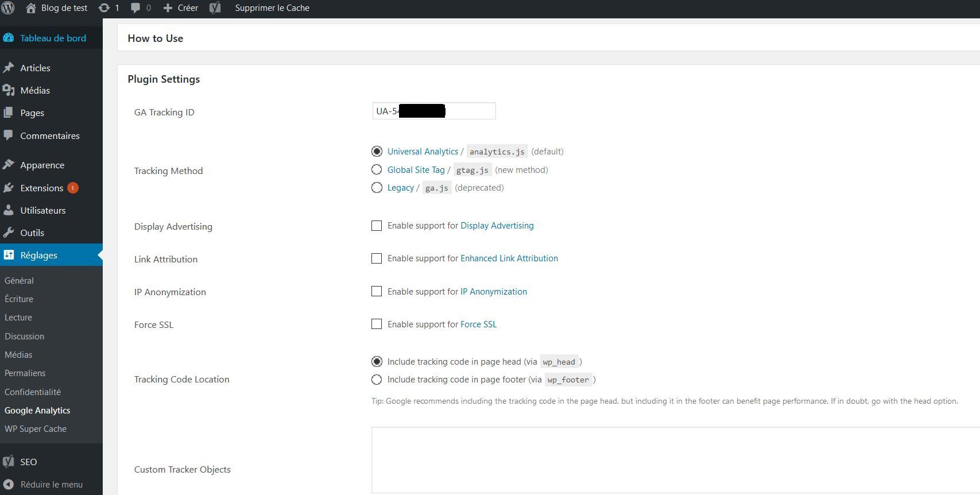This screenshot has height=495, width=980.
Task: Open the Enhanced Link Attribution link
Action: [509, 258]
